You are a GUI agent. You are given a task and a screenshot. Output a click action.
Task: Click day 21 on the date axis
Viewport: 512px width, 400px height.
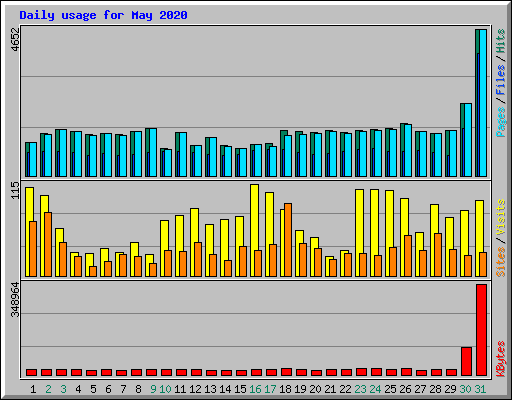click(x=330, y=389)
